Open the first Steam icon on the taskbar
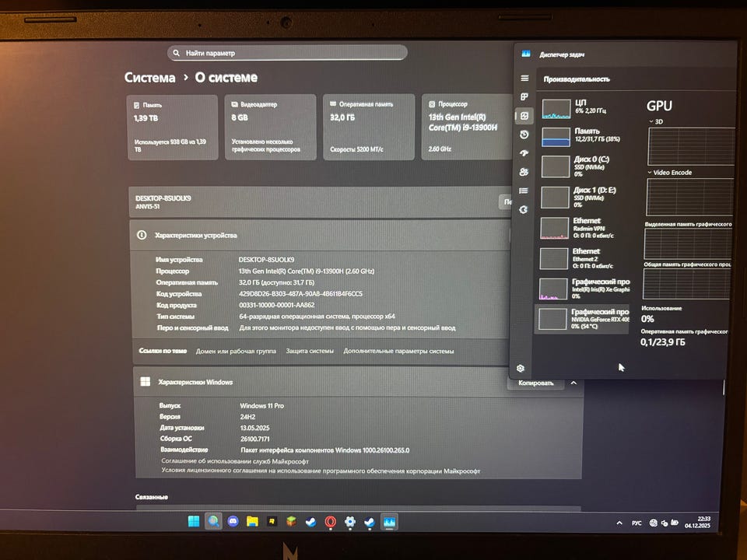The width and height of the screenshot is (747, 560). click(311, 522)
